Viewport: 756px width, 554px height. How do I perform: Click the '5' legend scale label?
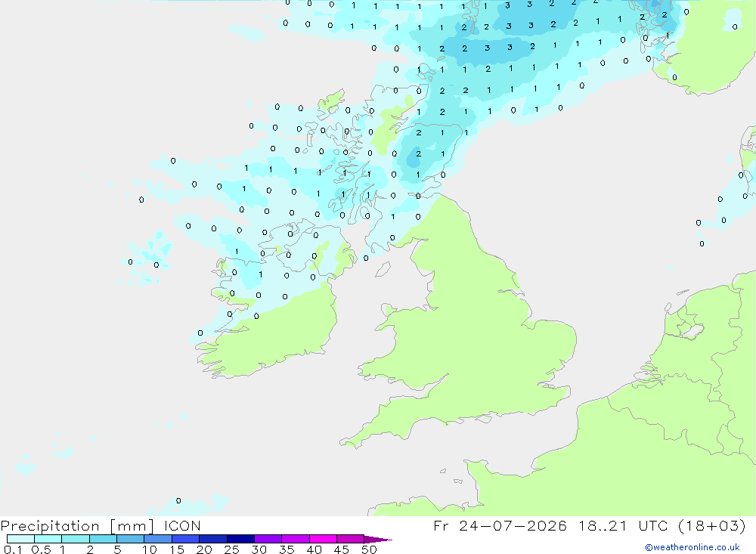point(117,549)
